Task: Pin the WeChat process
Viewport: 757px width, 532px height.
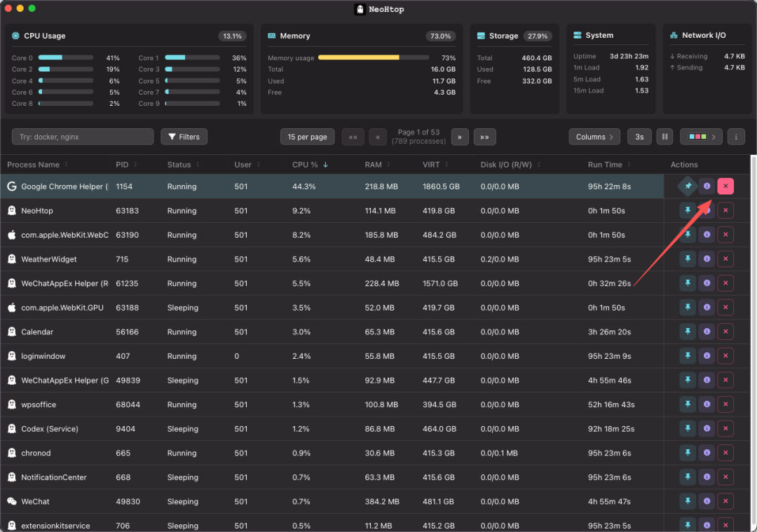Action: click(688, 501)
